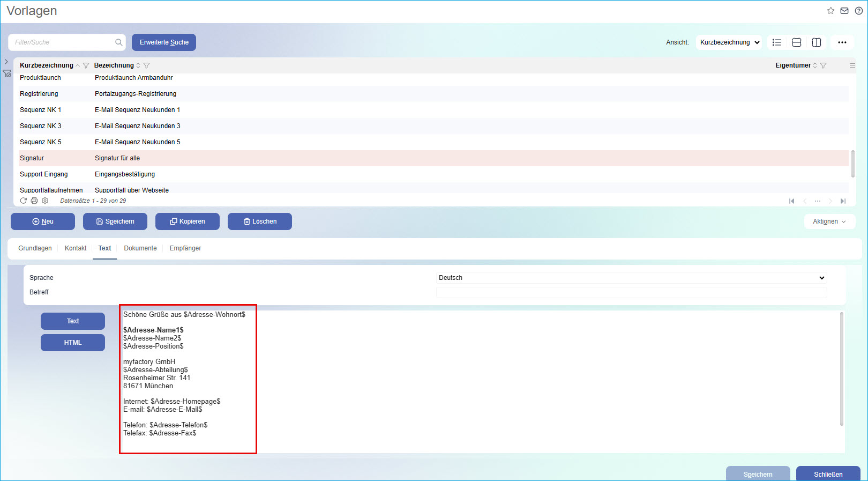
Task: Click the page ellipsis in pagination
Action: click(817, 201)
